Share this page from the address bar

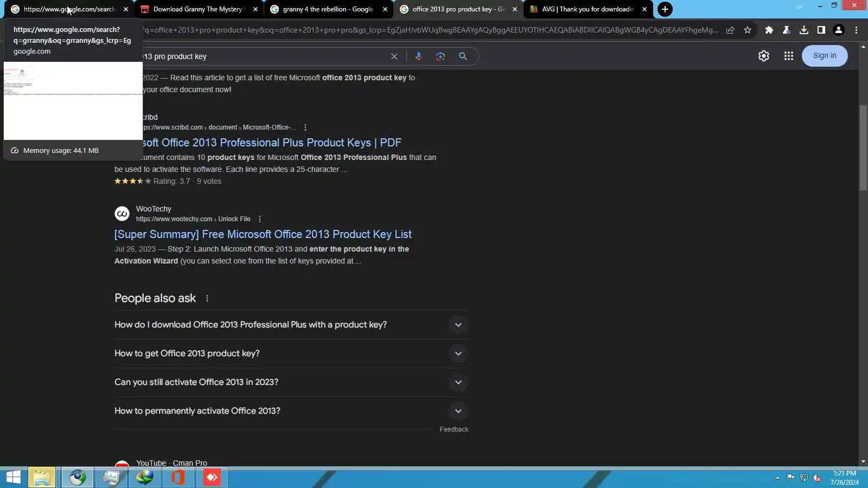click(x=730, y=30)
